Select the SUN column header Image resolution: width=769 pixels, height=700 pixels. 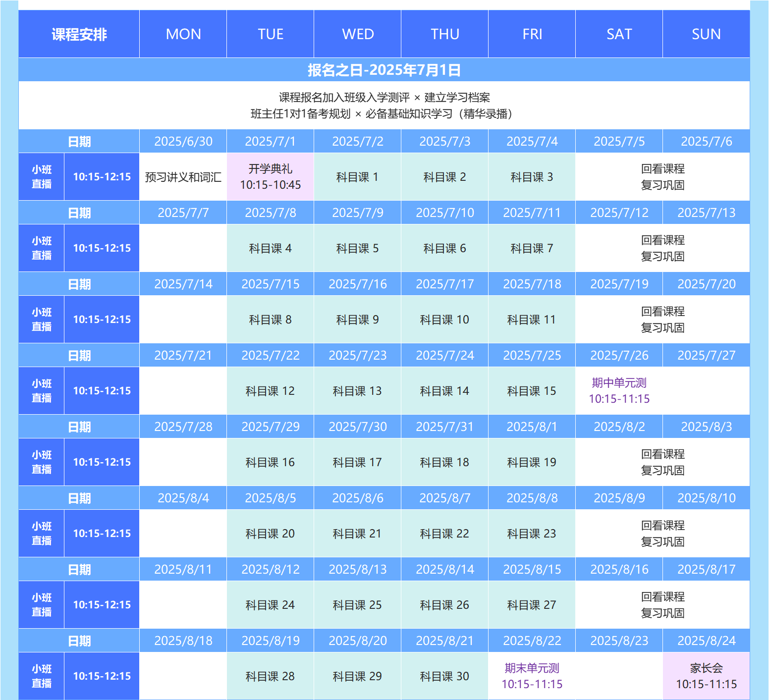tap(706, 34)
